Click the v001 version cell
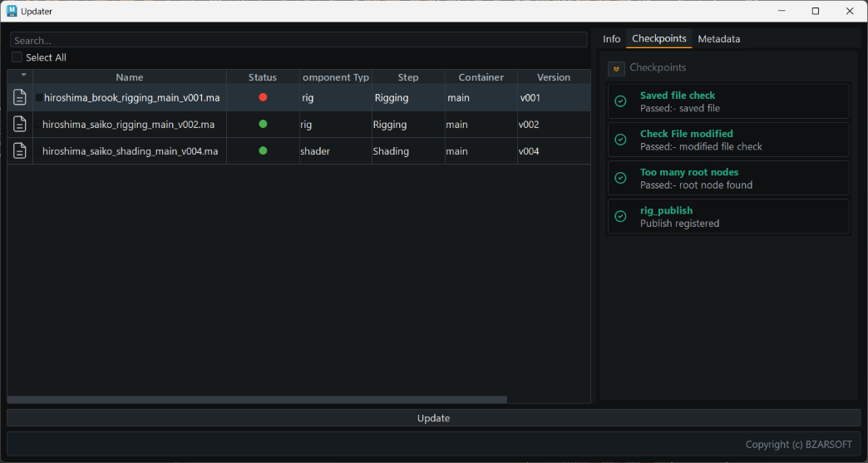 click(554, 98)
